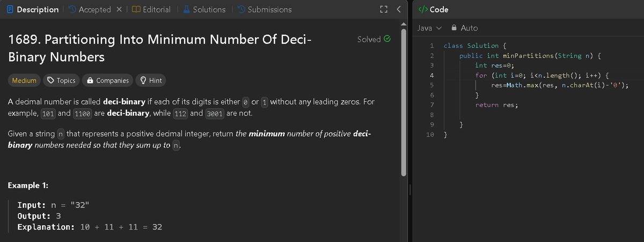644x242 pixels.
Task: Click the scrollbar up arrow
Action: (405, 23)
